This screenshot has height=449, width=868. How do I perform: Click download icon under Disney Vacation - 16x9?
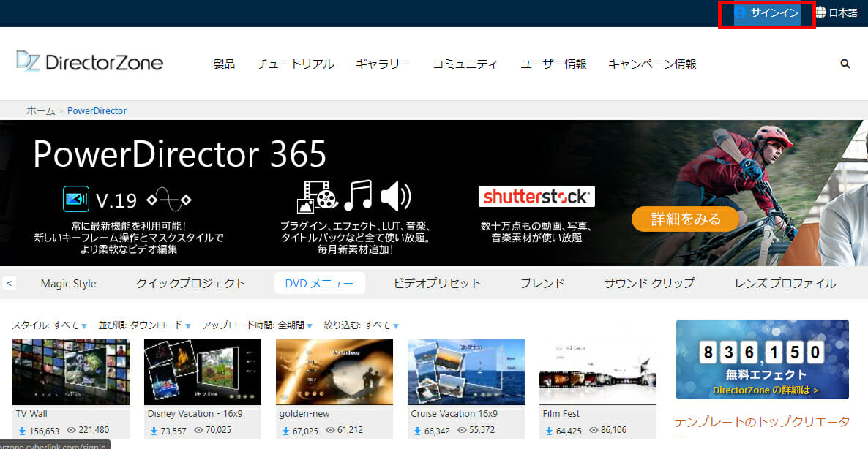pyautogui.click(x=154, y=430)
